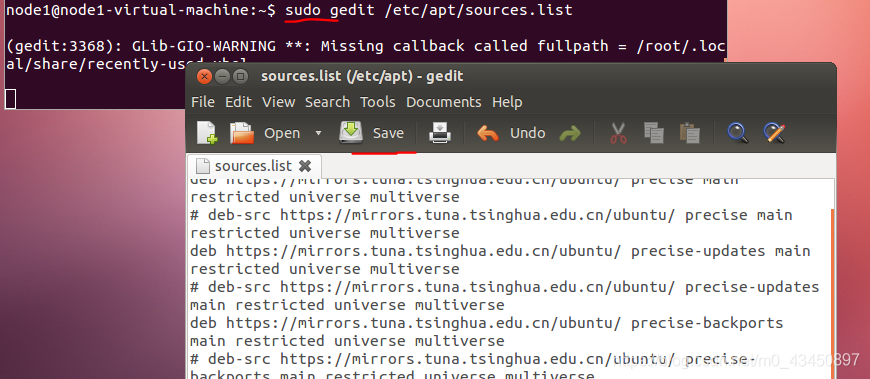
Task: Minimize the gedit window
Action: coord(222,77)
